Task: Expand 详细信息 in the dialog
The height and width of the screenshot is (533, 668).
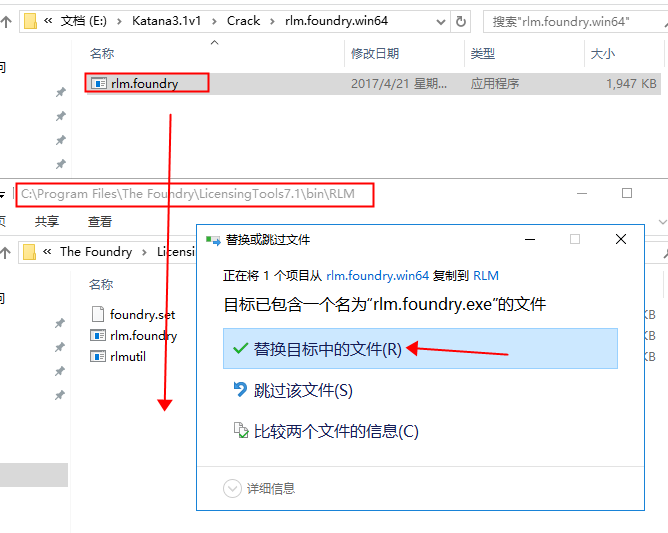Action: (x=259, y=489)
